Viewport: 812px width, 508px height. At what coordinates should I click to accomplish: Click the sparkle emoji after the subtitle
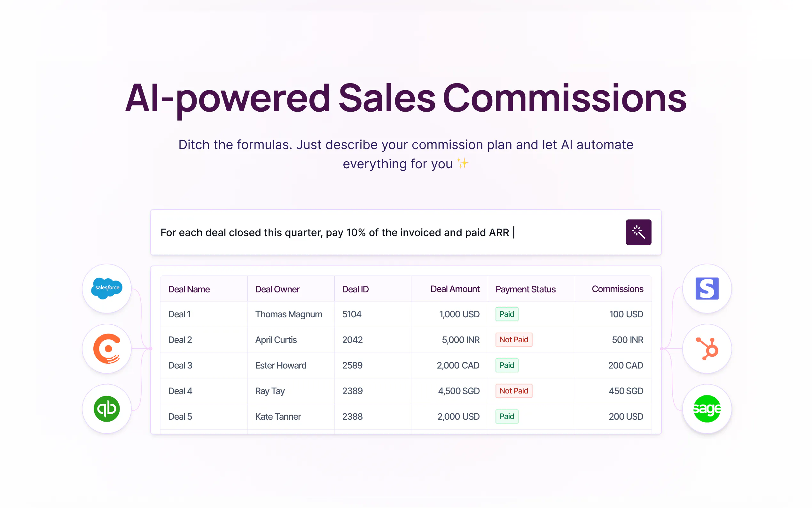[x=463, y=163]
